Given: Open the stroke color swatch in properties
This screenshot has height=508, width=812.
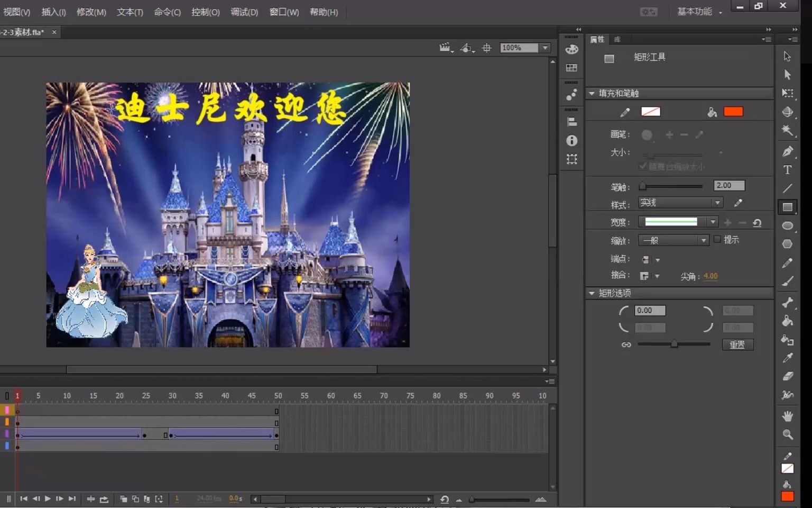Looking at the screenshot, I should 651,112.
